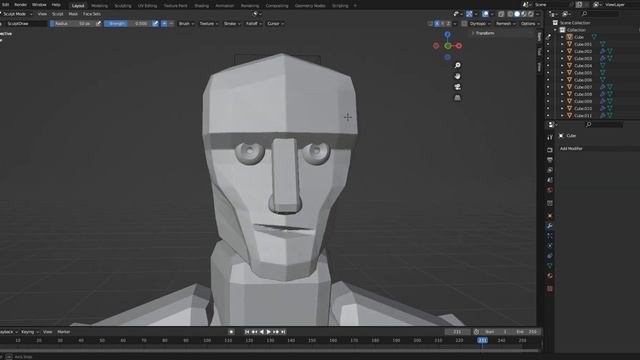Open the Object Data green triangle tab

[x=550, y=266]
